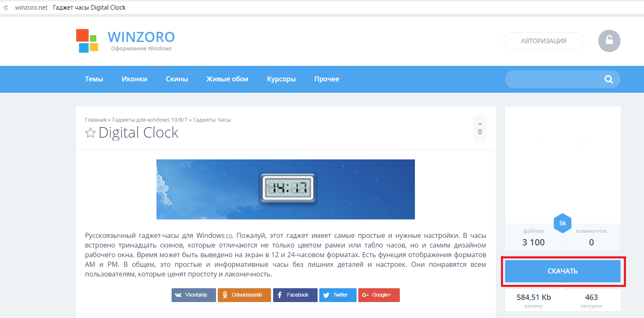644x318 pixels.
Task: Open the Гаджеты Часы breadcrumb link
Action: coord(212,120)
